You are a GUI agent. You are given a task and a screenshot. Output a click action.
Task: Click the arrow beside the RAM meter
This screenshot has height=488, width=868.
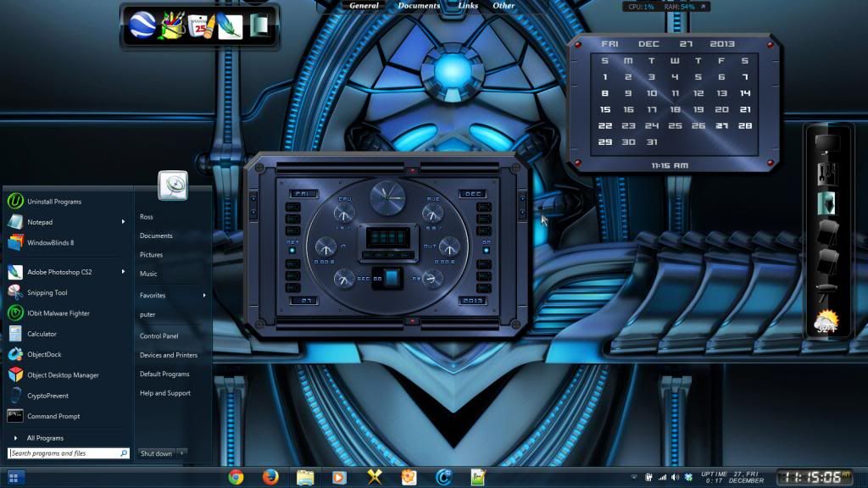pyautogui.click(x=703, y=7)
